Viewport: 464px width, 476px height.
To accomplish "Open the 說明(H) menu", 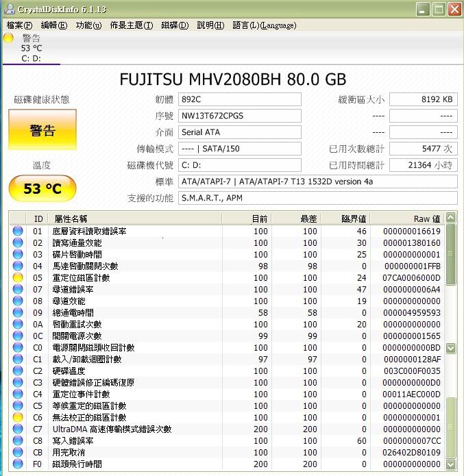I will click(x=210, y=25).
